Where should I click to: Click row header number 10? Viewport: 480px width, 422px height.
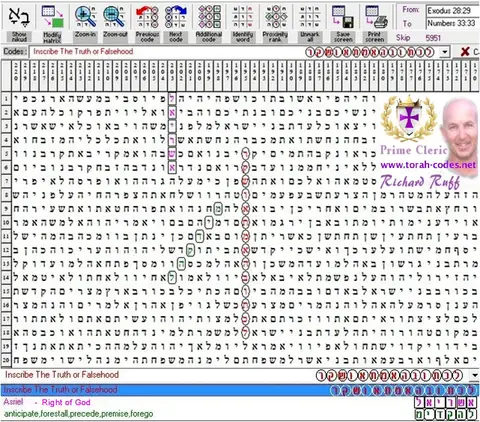[x=6, y=222]
